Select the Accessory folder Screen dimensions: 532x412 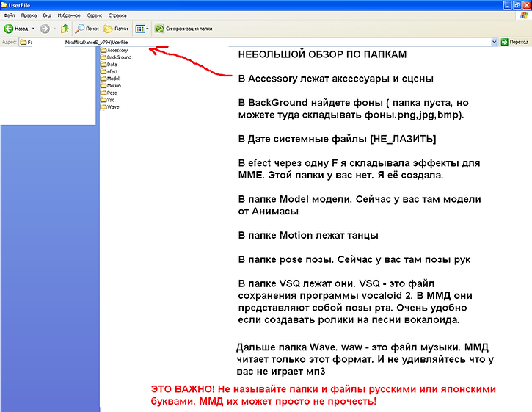(114, 50)
